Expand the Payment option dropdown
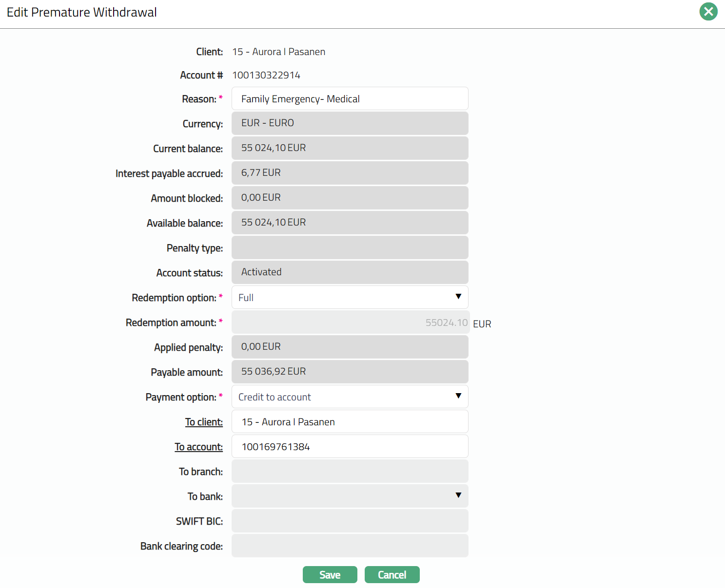 point(350,397)
